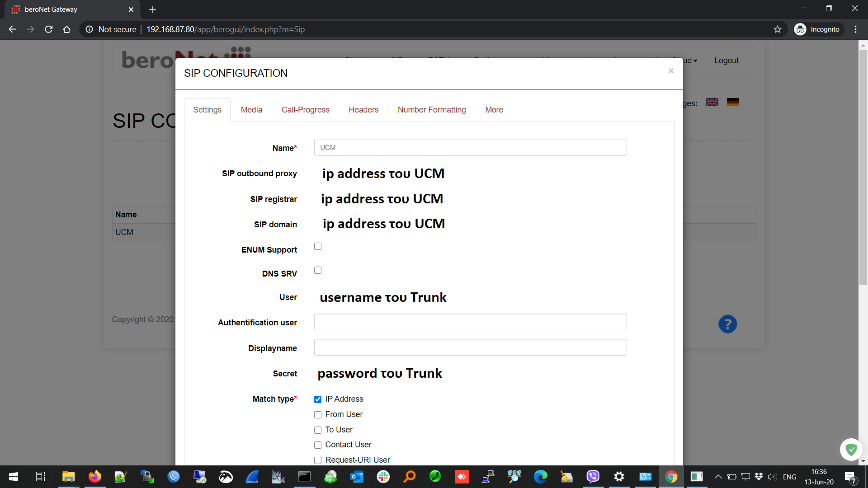
Task: Click the Displayname input field
Action: click(470, 347)
